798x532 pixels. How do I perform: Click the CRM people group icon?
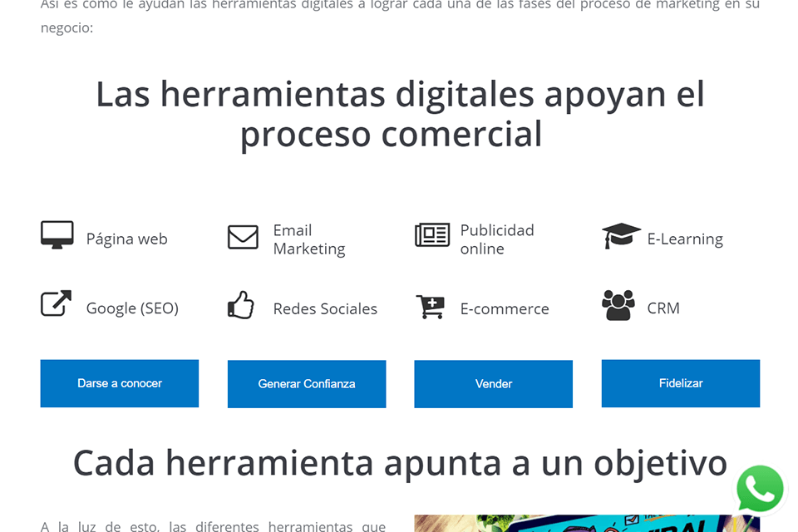pos(618,305)
